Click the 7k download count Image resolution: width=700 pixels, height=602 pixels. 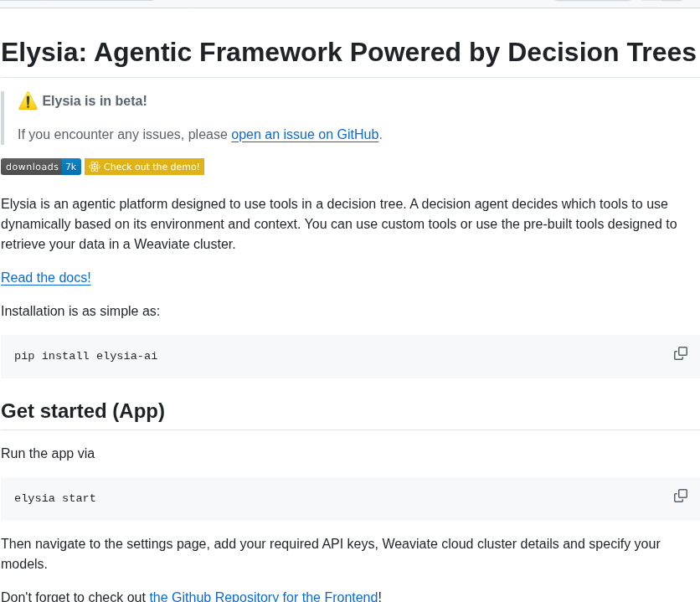tap(71, 167)
